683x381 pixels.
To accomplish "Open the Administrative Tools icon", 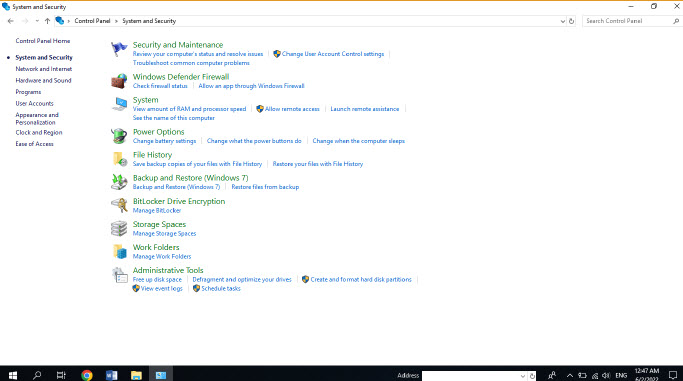I will pos(119,275).
